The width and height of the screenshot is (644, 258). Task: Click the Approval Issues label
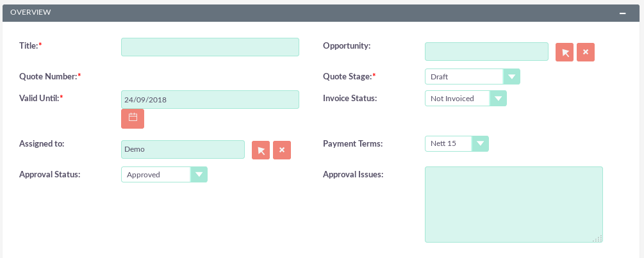[352, 174]
